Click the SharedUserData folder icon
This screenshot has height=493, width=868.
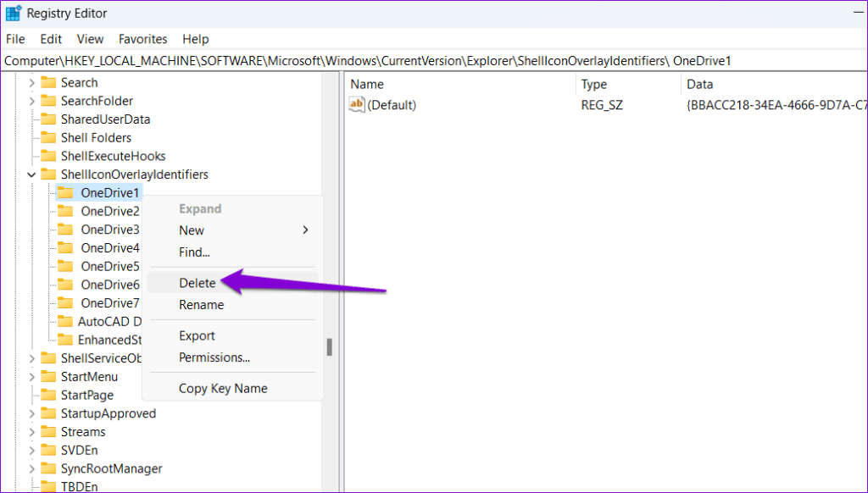48,119
